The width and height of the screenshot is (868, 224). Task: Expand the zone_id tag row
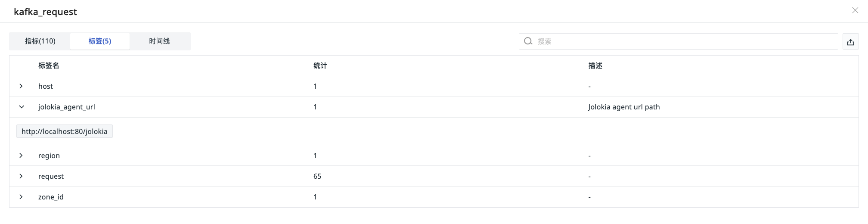coord(21,197)
